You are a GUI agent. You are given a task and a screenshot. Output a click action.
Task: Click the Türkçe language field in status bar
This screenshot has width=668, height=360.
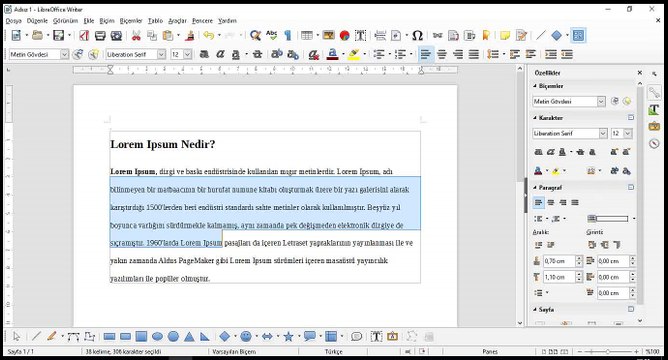click(x=334, y=351)
